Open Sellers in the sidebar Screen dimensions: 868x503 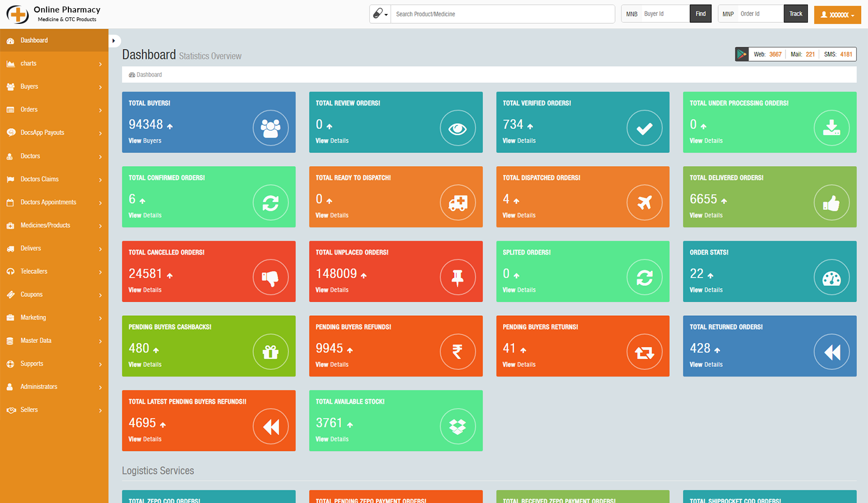[x=54, y=410]
